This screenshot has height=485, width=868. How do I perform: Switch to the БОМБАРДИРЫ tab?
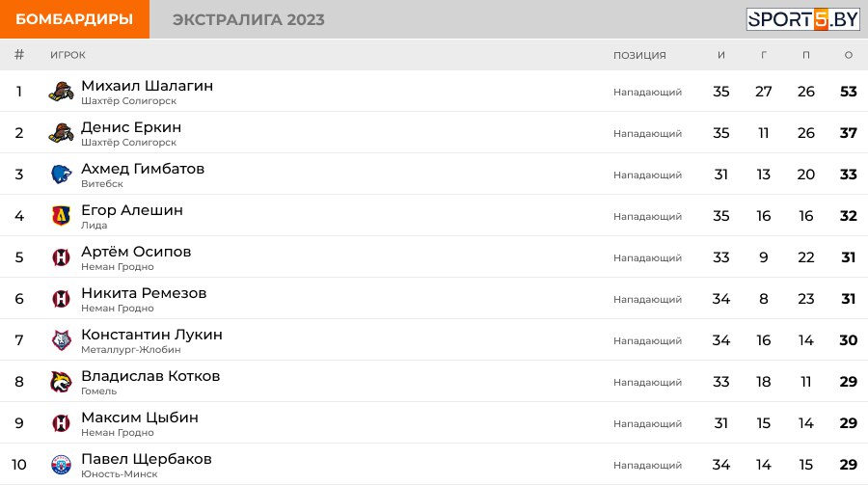(74, 19)
